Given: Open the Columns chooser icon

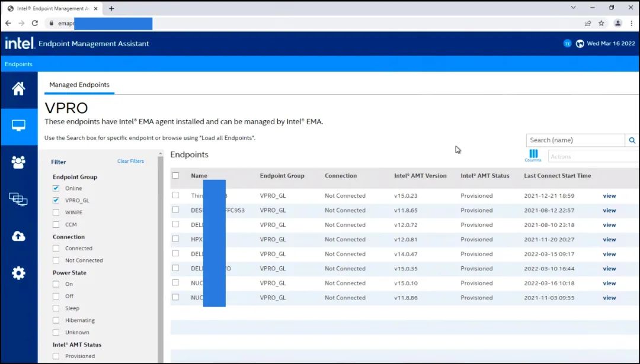Looking at the screenshot, I should (533, 155).
